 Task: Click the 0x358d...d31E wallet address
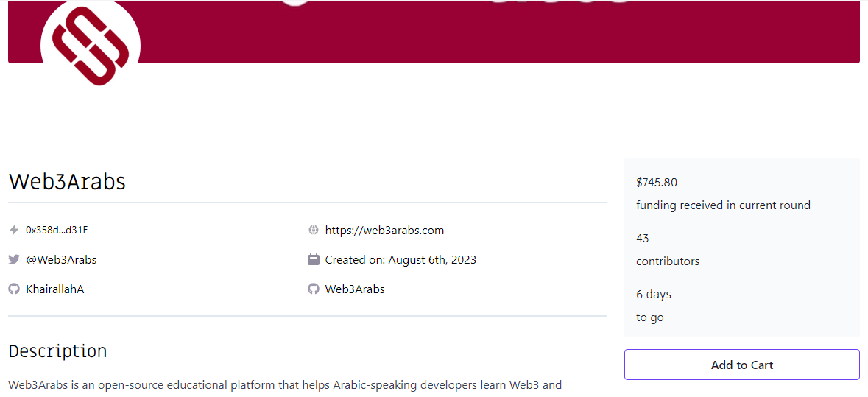click(57, 231)
